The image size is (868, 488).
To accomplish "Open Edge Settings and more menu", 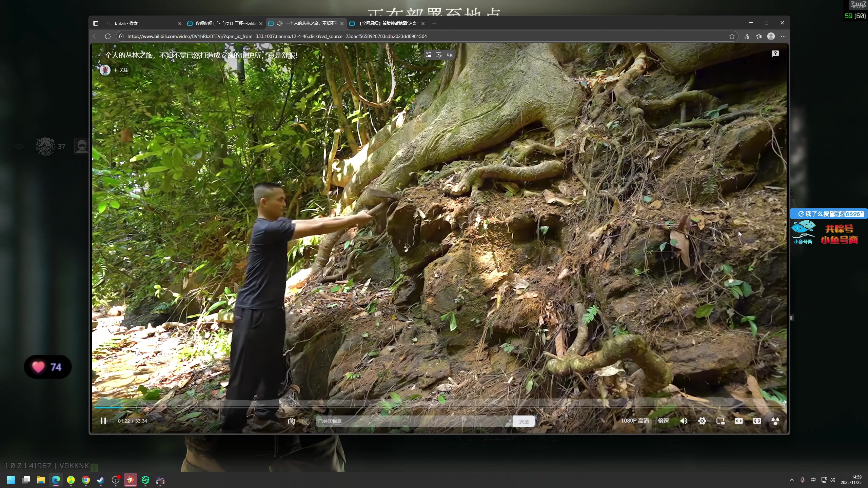I will coord(783,36).
